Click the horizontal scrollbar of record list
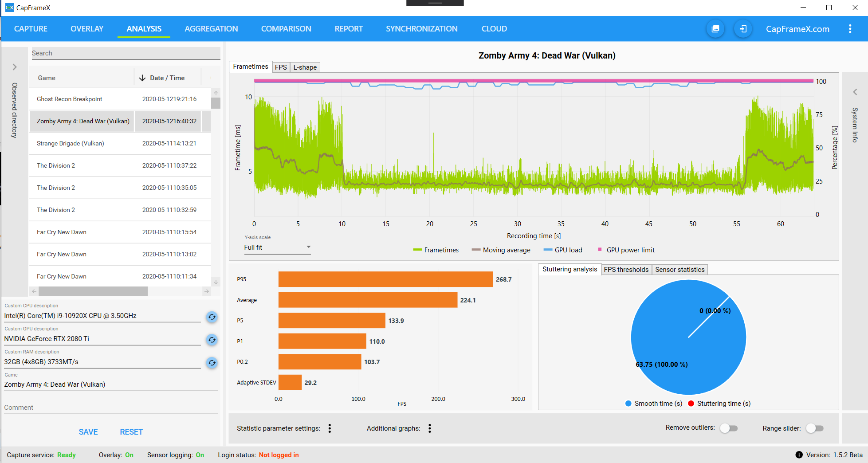868x463 pixels. pos(93,291)
